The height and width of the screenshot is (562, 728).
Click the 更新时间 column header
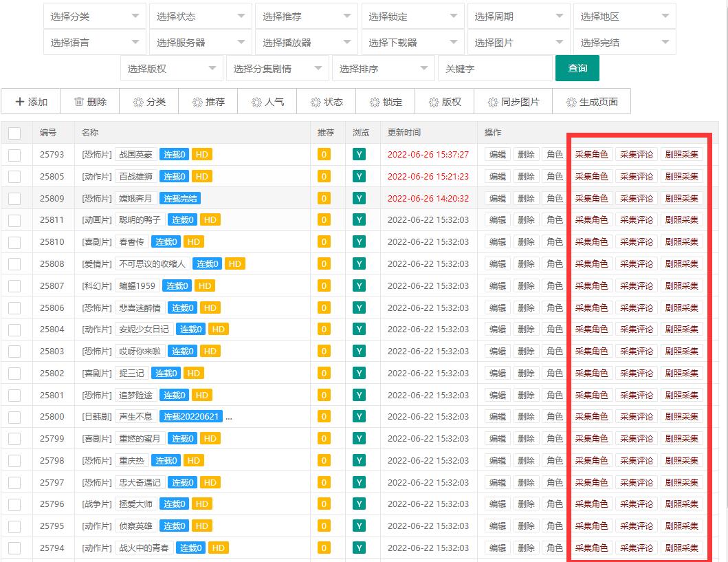[404, 133]
